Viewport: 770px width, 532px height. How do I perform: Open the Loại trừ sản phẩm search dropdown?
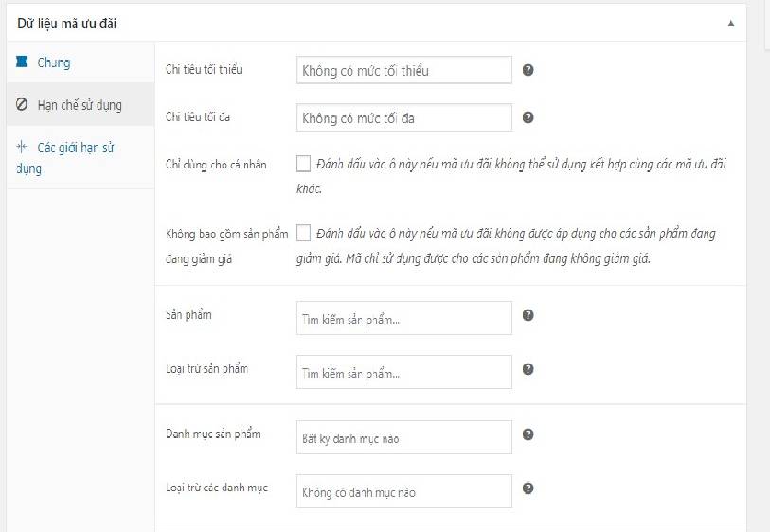click(x=404, y=372)
